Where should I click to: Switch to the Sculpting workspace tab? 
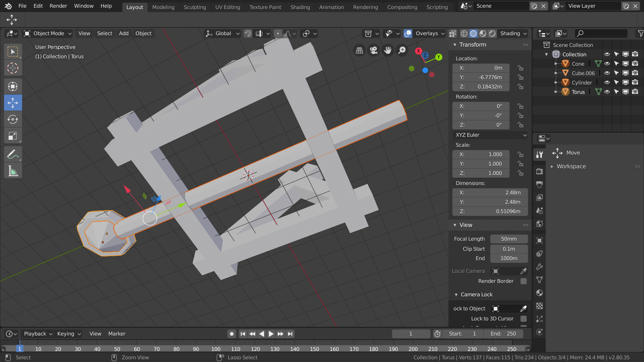(195, 7)
